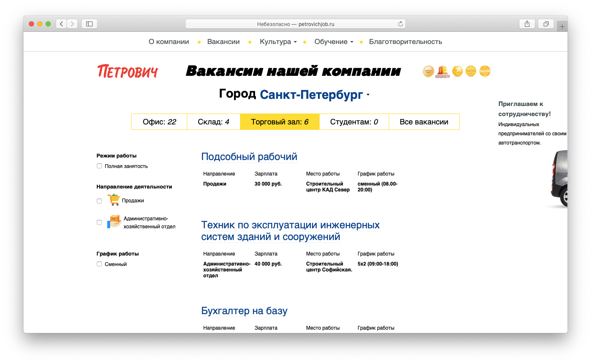Click the red building award badge
The height and width of the screenshot is (364, 591).
click(443, 72)
